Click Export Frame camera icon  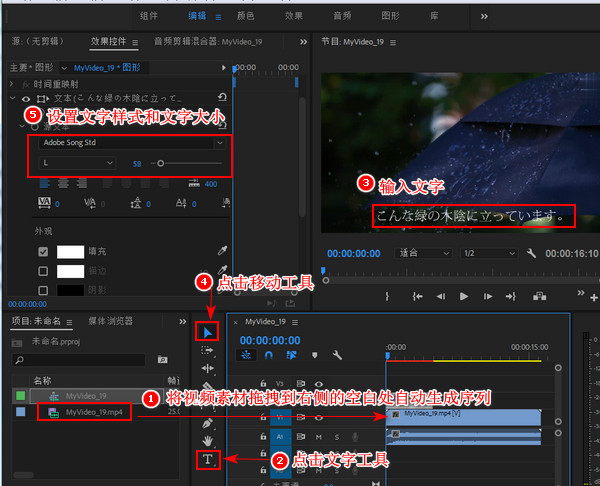point(540,296)
